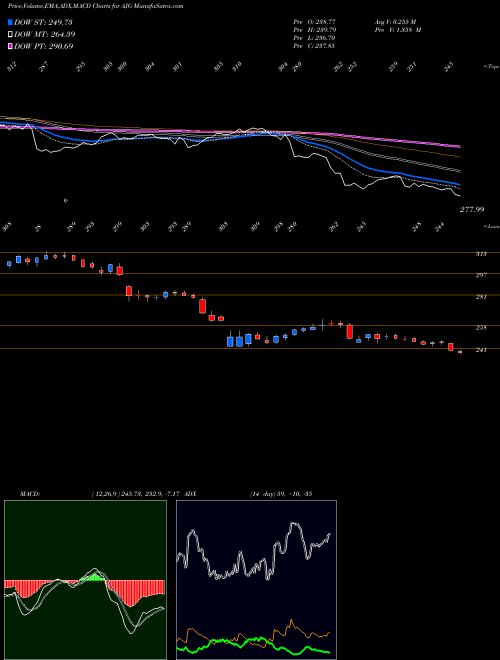
Task: Click the 277.99 price label on EMA chart
Action: 472,209
